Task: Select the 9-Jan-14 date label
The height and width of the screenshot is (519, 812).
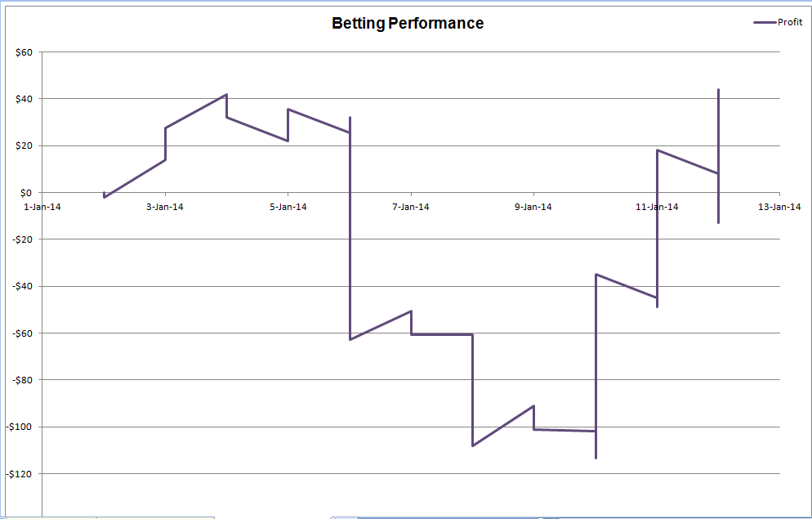Action: point(533,207)
